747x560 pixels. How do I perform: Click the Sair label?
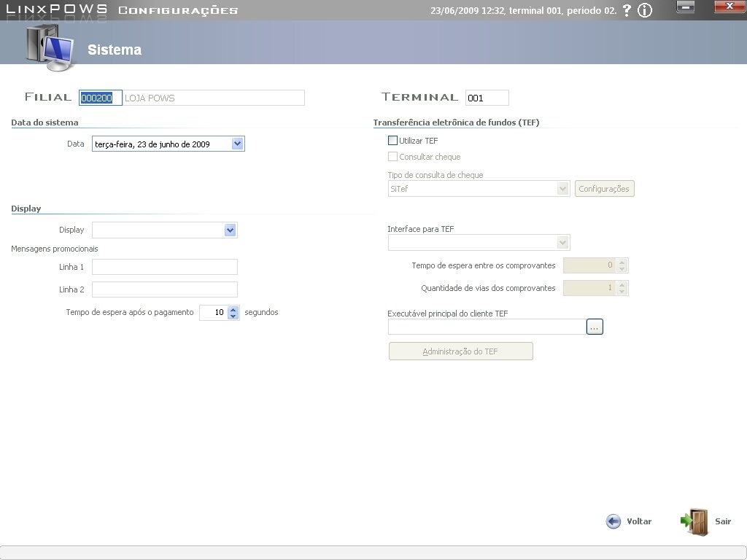(723, 521)
